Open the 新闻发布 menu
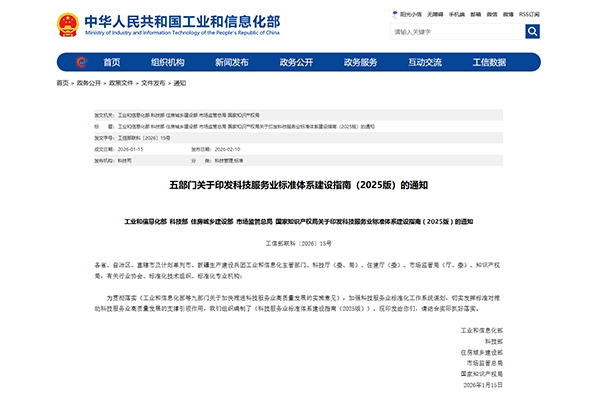The width and height of the screenshot is (600, 400). (232, 62)
